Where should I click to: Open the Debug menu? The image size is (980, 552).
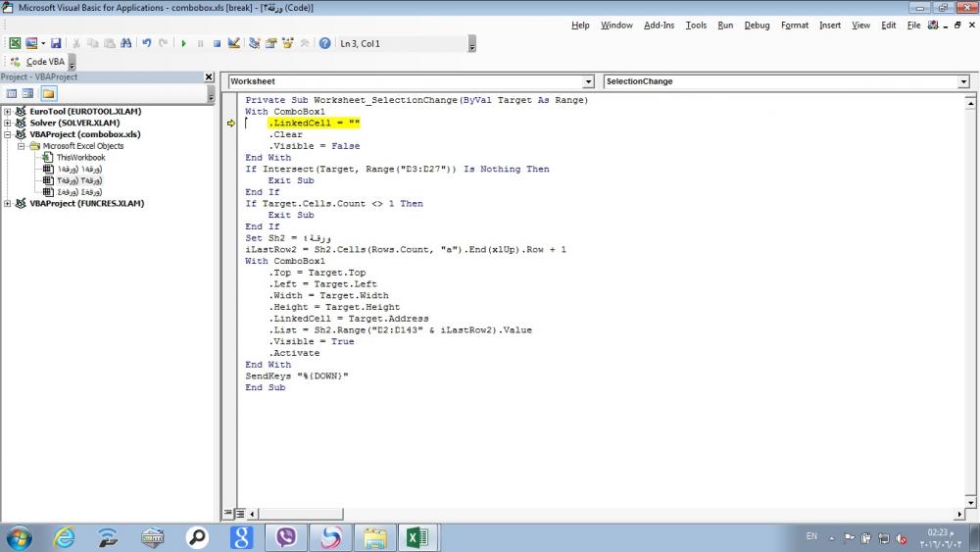tap(757, 25)
